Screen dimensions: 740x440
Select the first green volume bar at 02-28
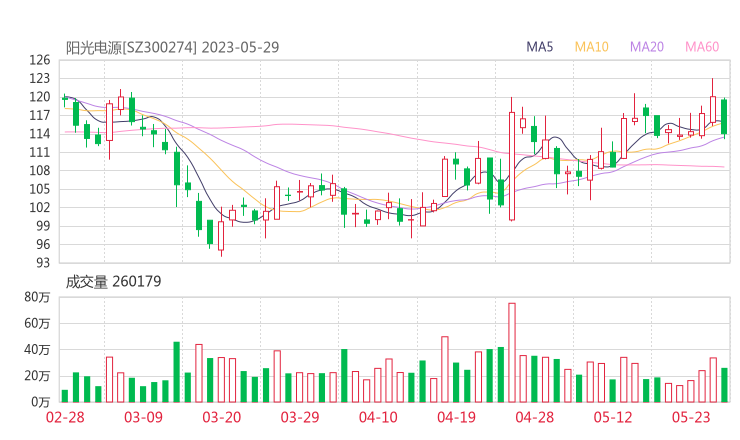[x=65, y=396]
